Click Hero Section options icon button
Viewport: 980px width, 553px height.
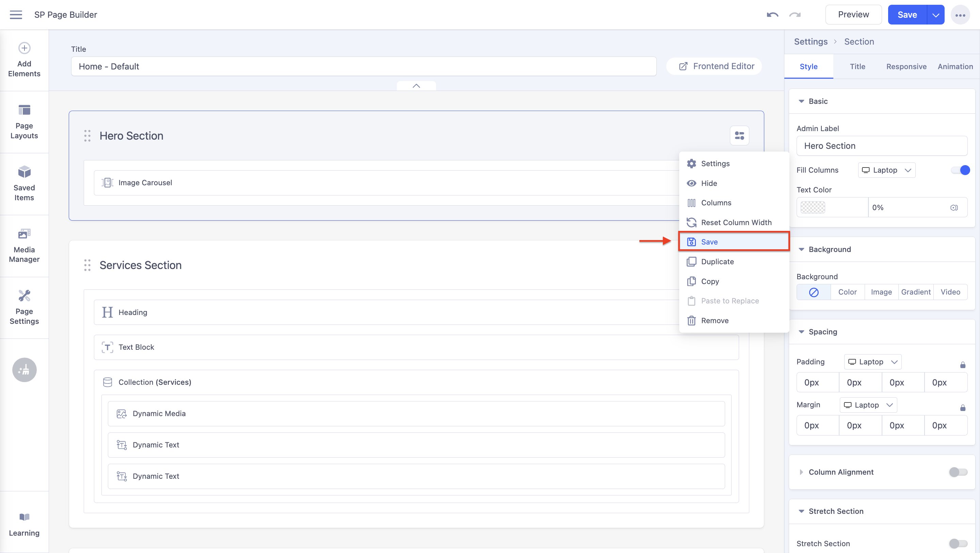739,136
